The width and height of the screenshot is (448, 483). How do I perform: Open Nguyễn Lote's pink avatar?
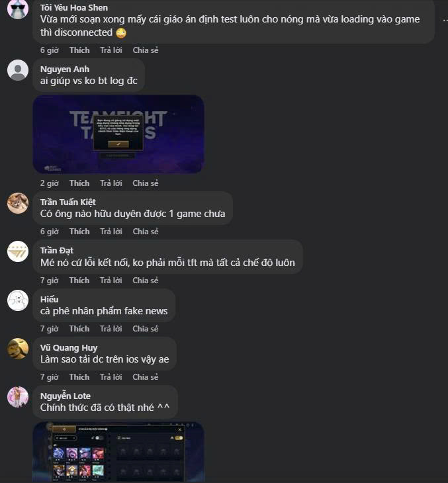[x=18, y=397]
